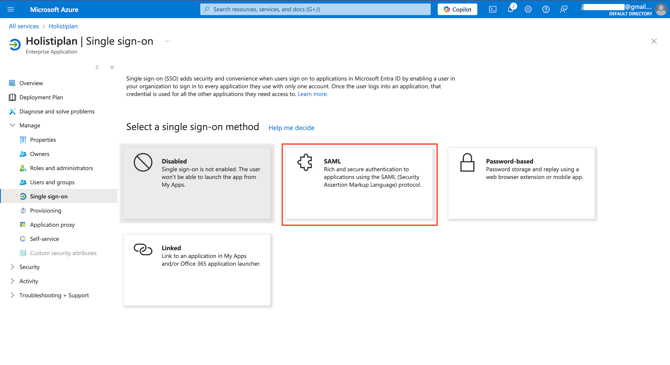Open the Azure portal hamburger menu
The width and height of the screenshot is (670, 365).
coord(11,9)
